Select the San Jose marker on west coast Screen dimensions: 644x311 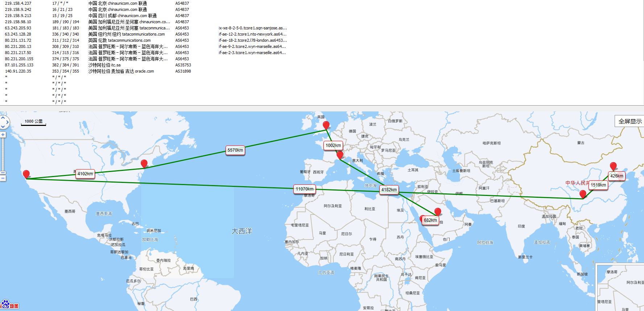pos(26,174)
